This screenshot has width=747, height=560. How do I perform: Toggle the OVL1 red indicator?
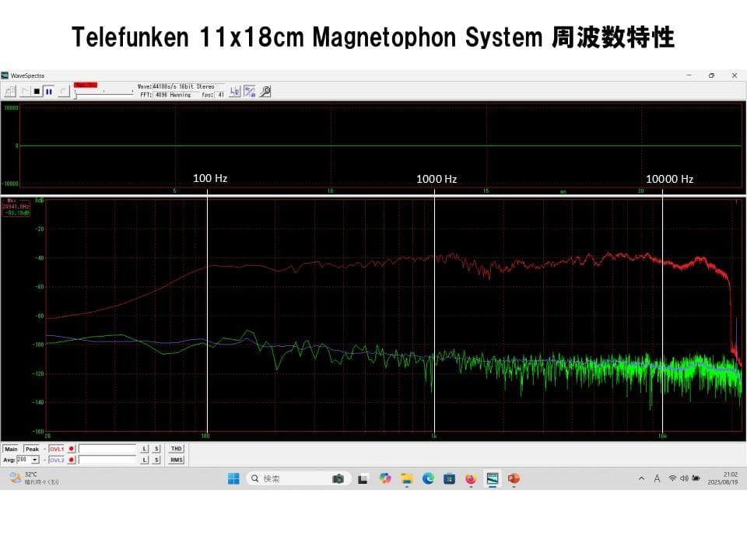click(x=72, y=449)
